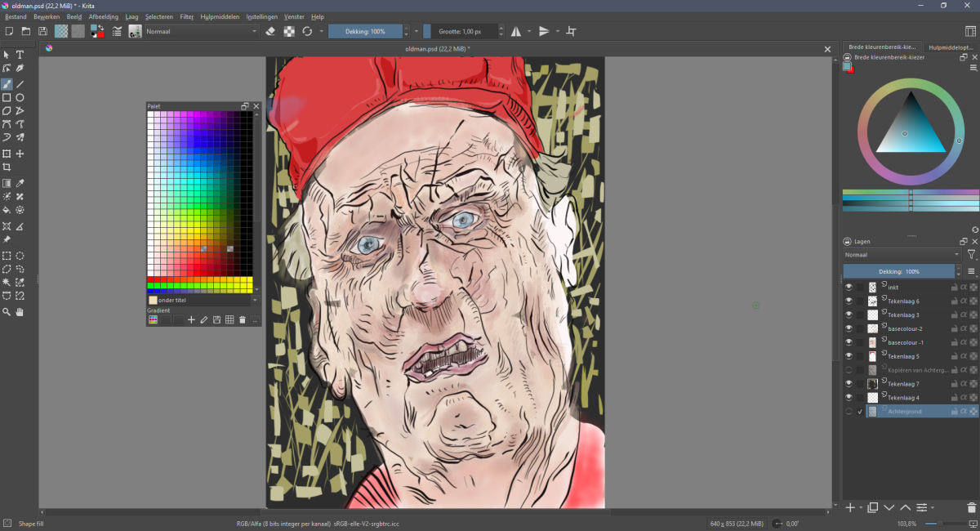
Task: Expand the add layer dropdown arrow
Action: click(x=861, y=508)
